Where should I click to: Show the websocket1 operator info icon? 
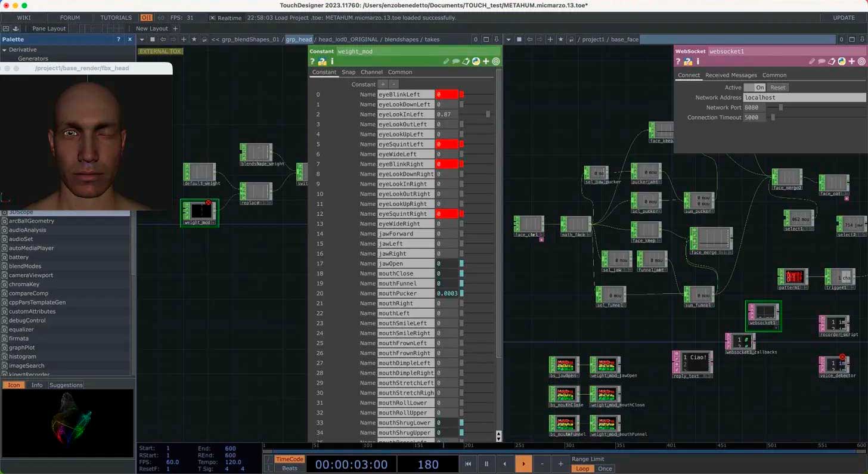click(x=697, y=61)
